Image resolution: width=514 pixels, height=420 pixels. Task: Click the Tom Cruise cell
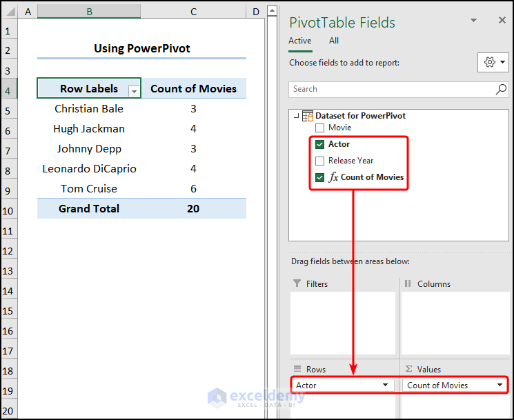tap(89, 189)
